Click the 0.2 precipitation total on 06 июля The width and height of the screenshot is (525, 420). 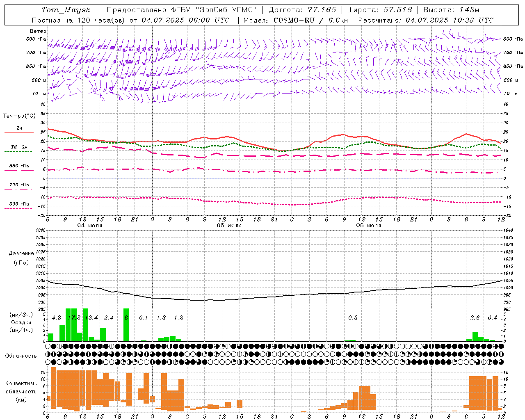click(353, 318)
